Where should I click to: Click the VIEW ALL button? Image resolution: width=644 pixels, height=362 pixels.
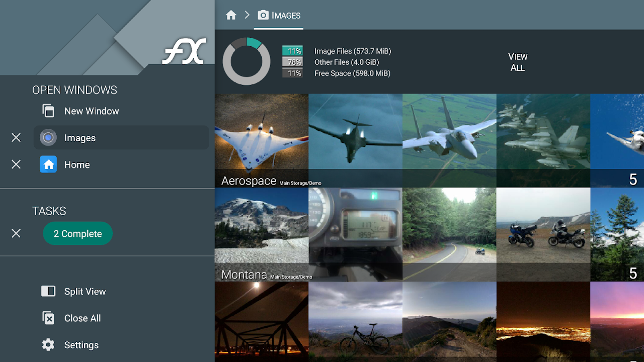517,62
